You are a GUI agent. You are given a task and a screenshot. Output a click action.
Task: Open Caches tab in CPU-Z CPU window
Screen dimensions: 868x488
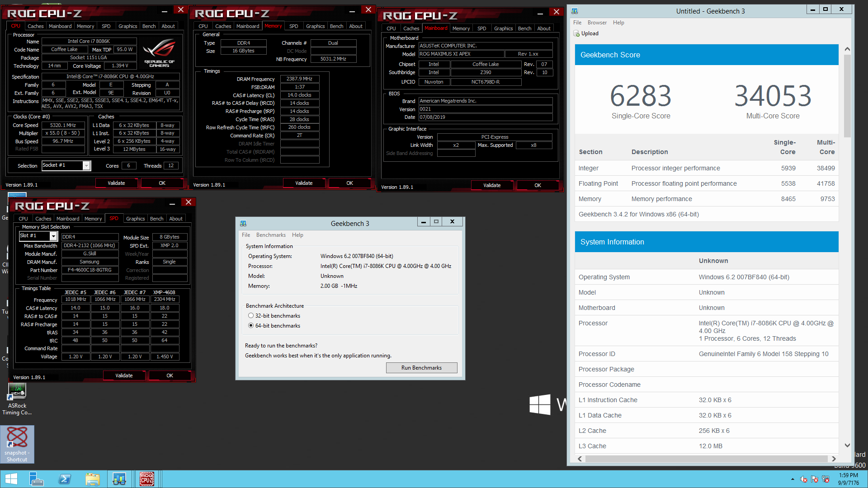35,26
